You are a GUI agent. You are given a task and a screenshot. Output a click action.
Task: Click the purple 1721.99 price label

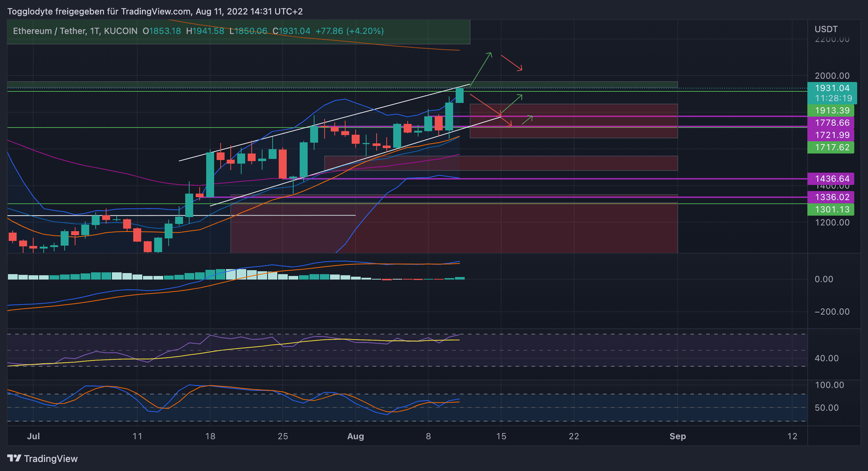click(x=832, y=135)
